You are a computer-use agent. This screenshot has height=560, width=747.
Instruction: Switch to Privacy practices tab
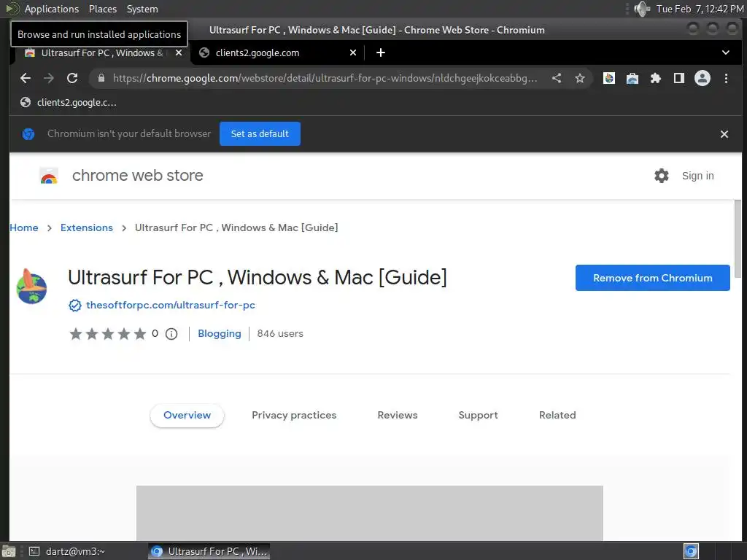(294, 415)
